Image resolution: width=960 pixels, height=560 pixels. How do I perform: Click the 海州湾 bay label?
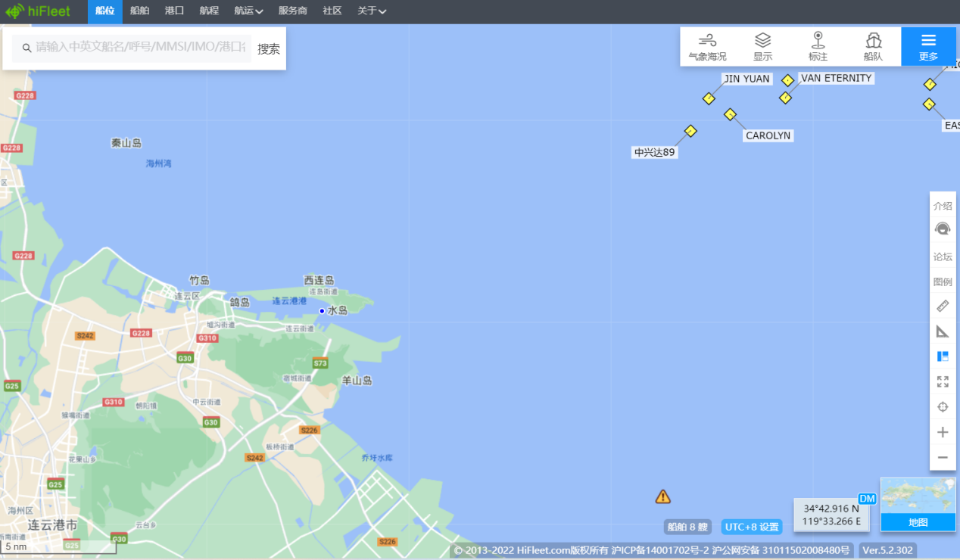tap(159, 163)
